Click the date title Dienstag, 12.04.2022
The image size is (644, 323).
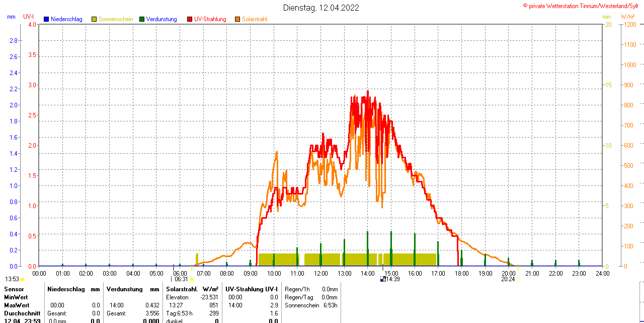[x=321, y=8]
